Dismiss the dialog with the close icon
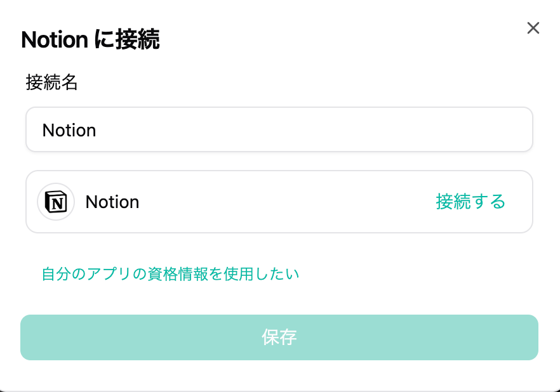Screen dimensions: 560x392 coord(533,28)
